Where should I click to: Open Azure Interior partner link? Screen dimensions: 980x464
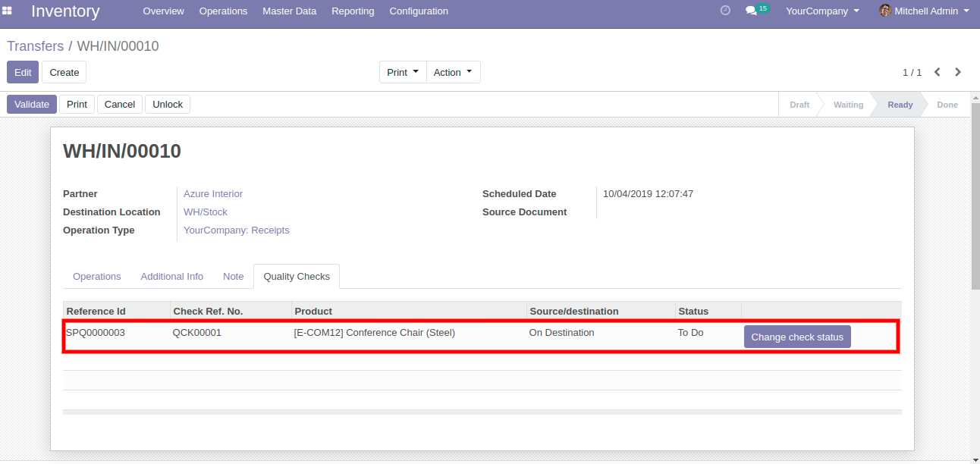[213, 193]
